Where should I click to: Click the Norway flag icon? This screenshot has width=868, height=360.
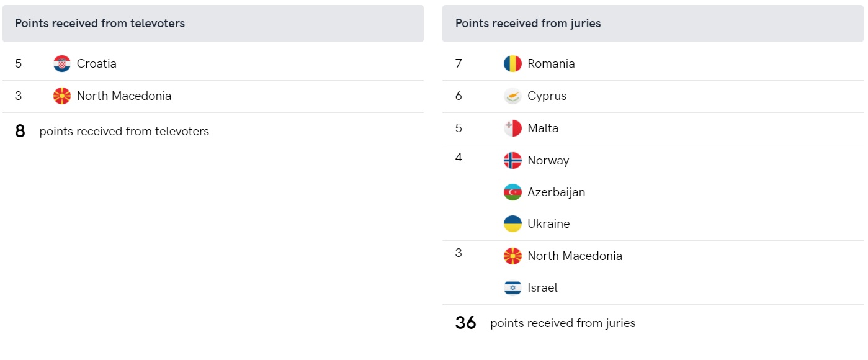[512, 160]
